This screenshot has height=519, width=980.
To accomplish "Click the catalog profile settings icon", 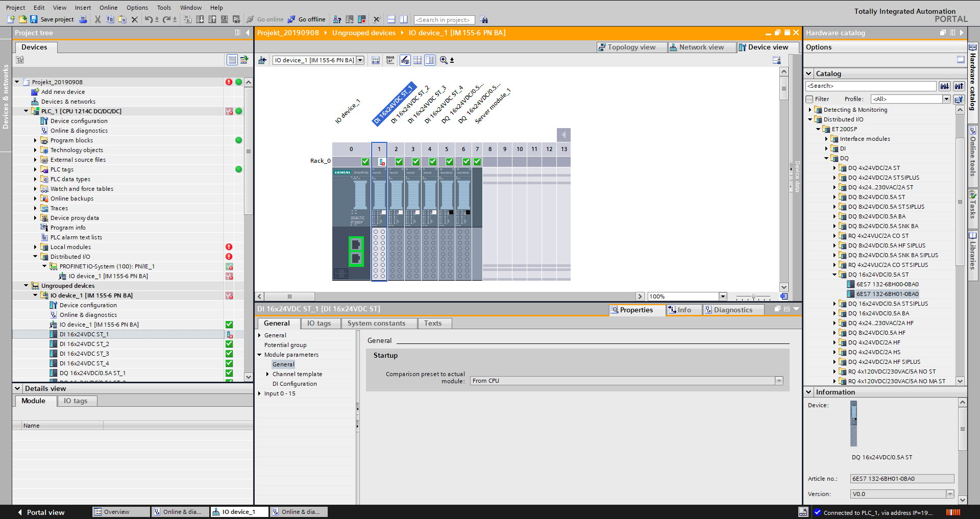I will tap(959, 99).
